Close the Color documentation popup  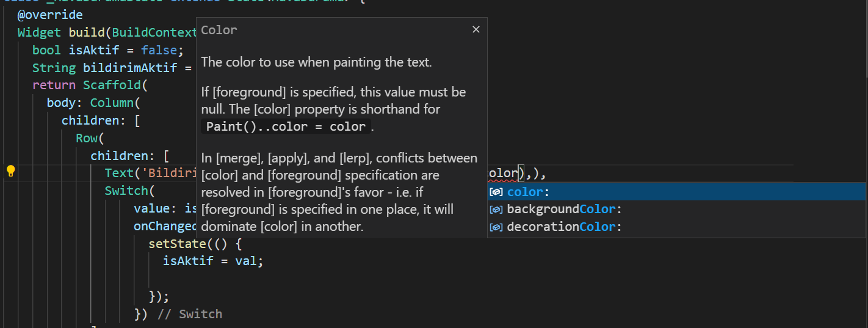(x=476, y=29)
